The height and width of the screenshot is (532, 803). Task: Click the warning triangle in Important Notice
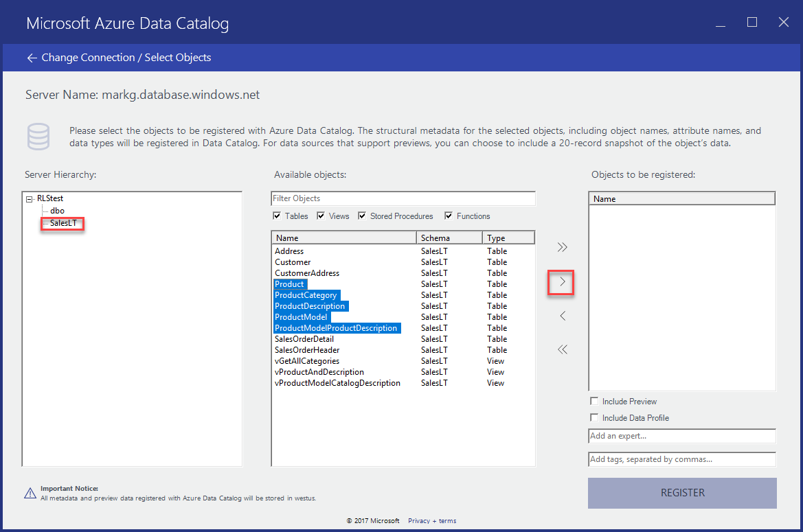(x=29, y=493)
